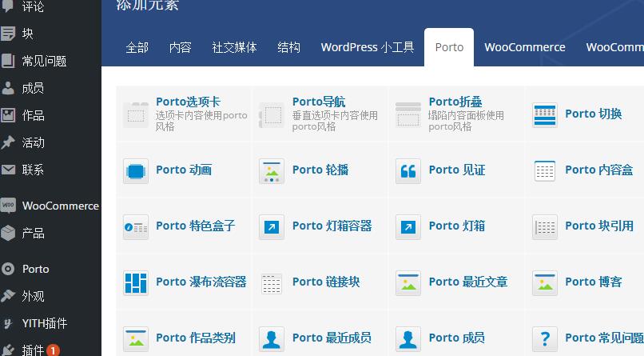Click the Porto选项卡 element icon

coord(136,114)
